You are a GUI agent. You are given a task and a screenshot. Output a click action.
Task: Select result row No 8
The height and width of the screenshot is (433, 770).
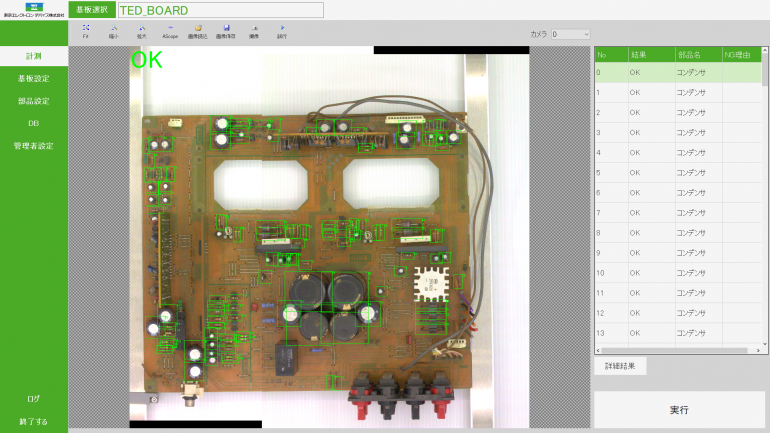[678, 233]
